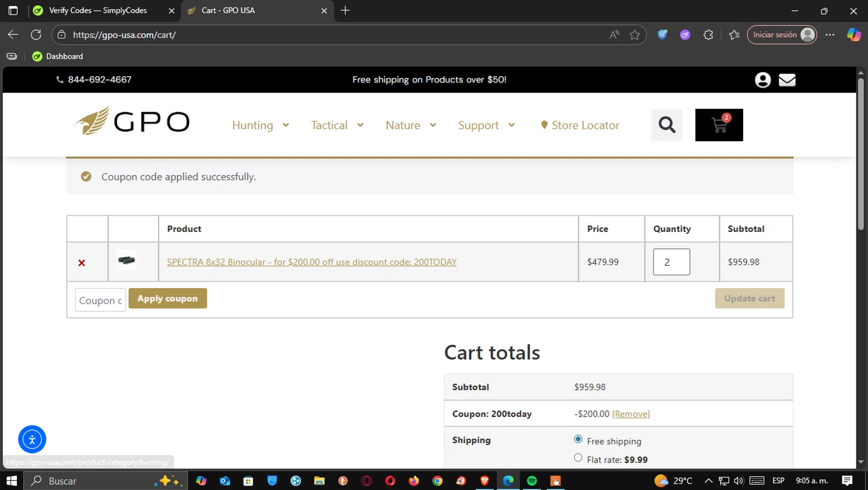Open Chrome from the taskbar
The image size is (868, 490).
[x=437, y=481]
